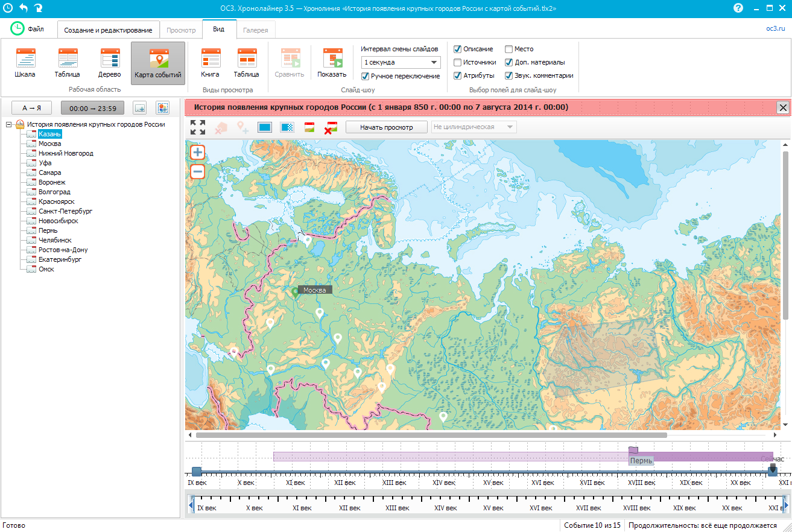This screenshot has width=792, height=532.
Task: Switch workspace to Шкала view
Action: point(25,62)
